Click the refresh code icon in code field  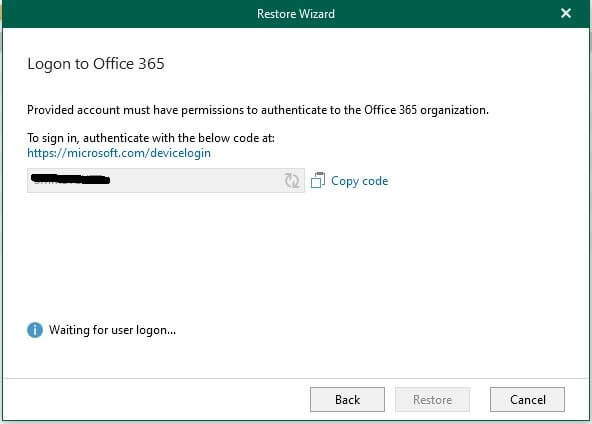pos(292,180)
